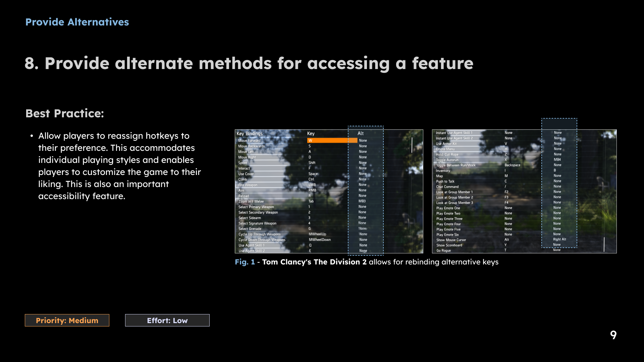This screenshot has width=644, height=362.
Task: Click the Select Grenade row label
Action: pyautogui.click(x=250, y=229)
